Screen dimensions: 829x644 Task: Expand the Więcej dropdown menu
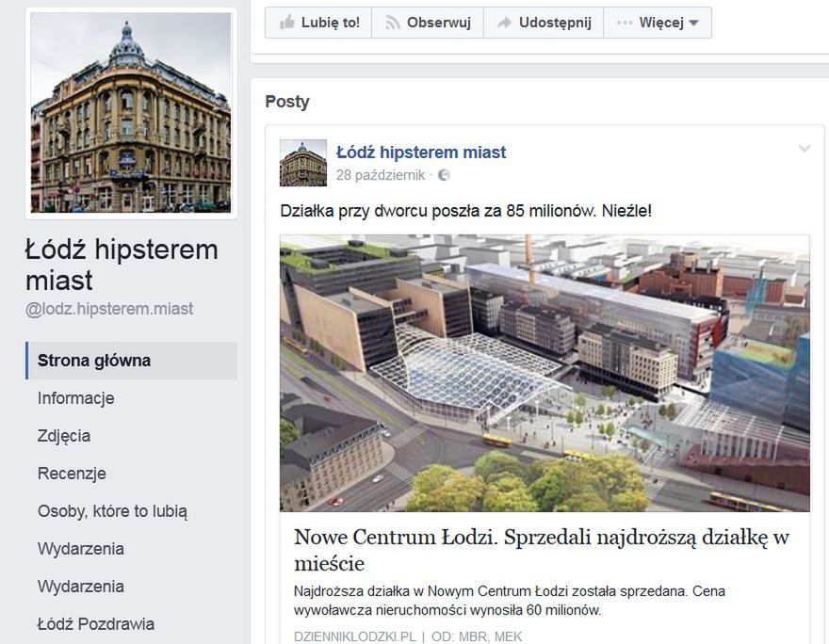pyautogui.click(x=658, y=23)
